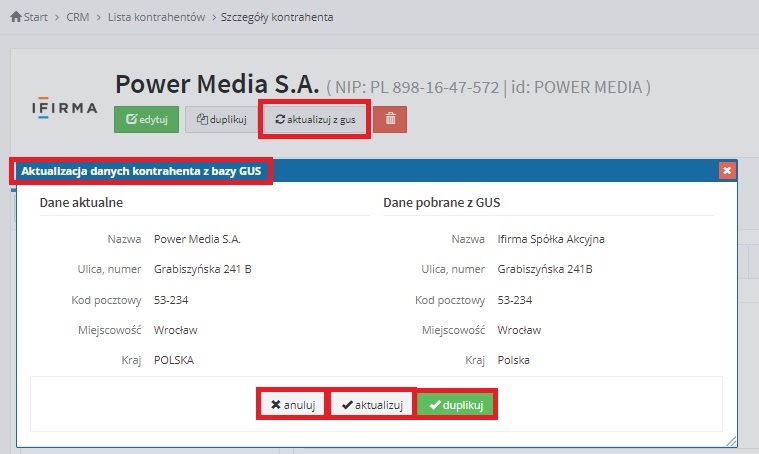Close the GUS update dialog with X
The height and width of the screenshot is (454, 759).
click(x=727, y=170)
